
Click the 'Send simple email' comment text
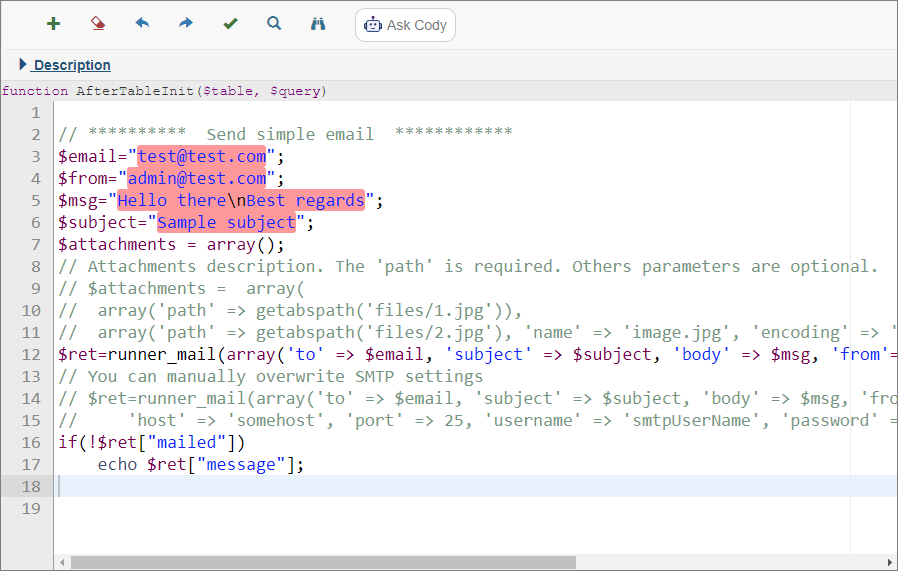(x=290, y=135)
